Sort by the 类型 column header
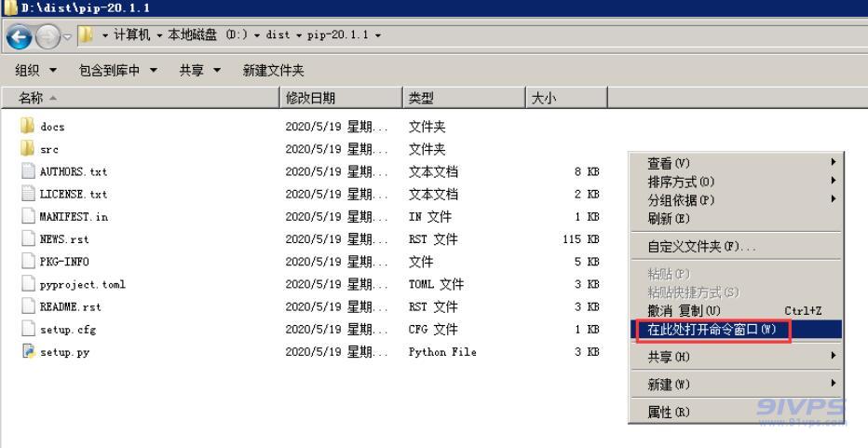 [464, 98]
